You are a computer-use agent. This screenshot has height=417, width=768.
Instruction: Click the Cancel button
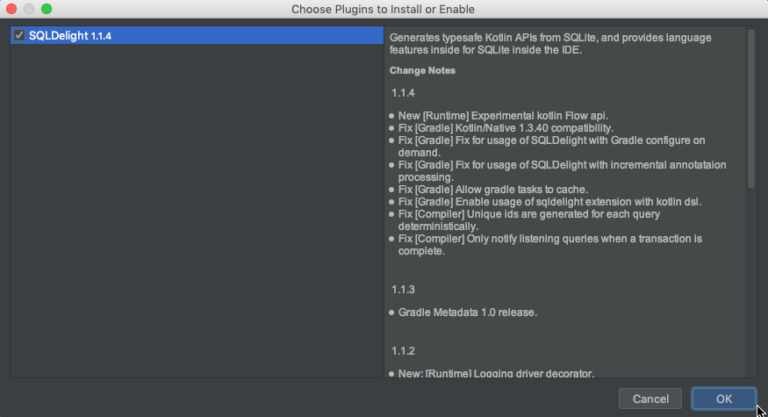[x=650, y=399]
